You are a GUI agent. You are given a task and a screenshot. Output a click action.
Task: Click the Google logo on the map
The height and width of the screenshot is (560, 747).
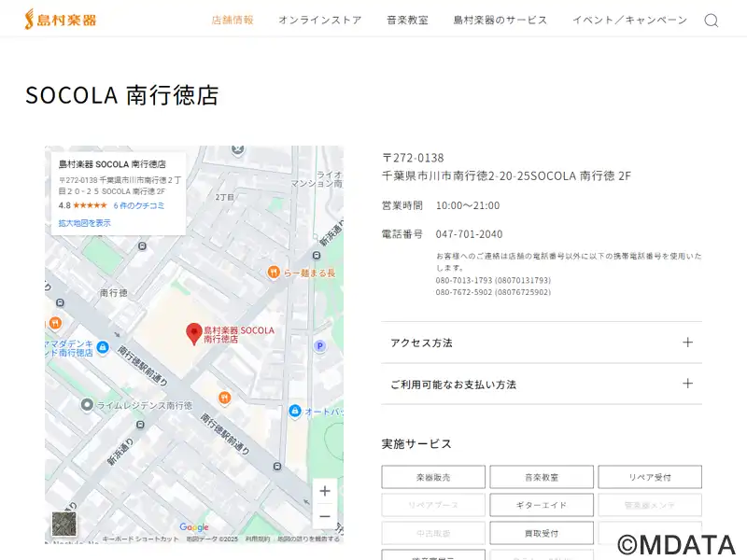[x=194, y=527]
